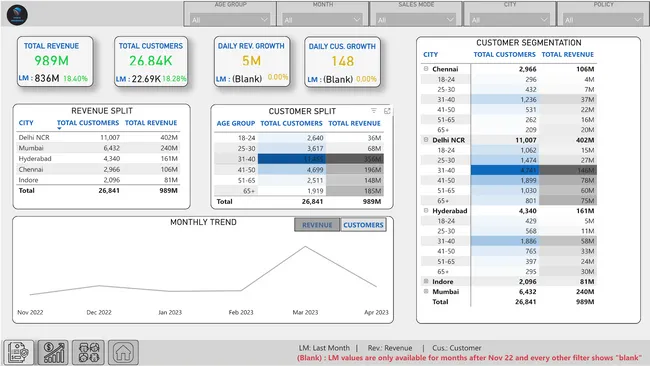The width and height of the screenshot is (650, 366).
Task: Open the City filter dropdown
Action: pyautogui.click(x=509, y=19)
